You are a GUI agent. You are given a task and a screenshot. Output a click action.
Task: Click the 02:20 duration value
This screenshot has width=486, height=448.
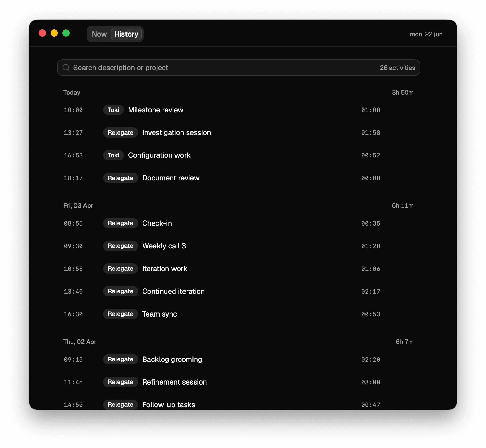click(x=371, y=360)
